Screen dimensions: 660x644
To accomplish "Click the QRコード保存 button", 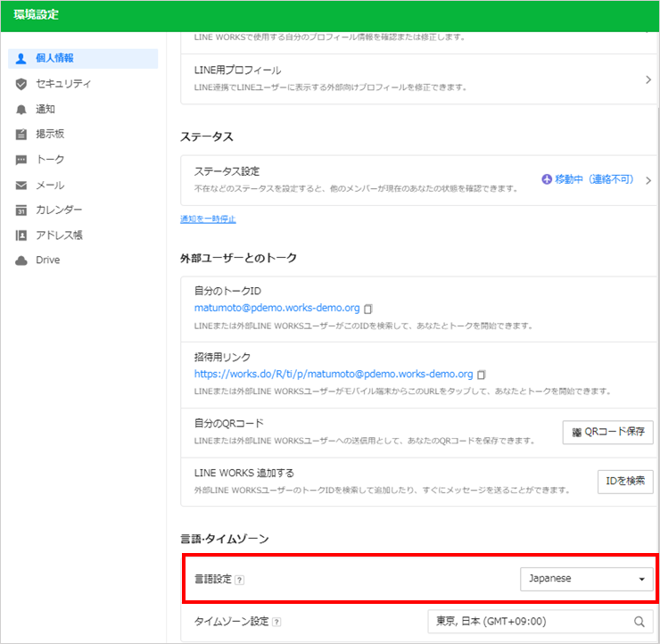I will pyautogui.click(x=607, y=433).
